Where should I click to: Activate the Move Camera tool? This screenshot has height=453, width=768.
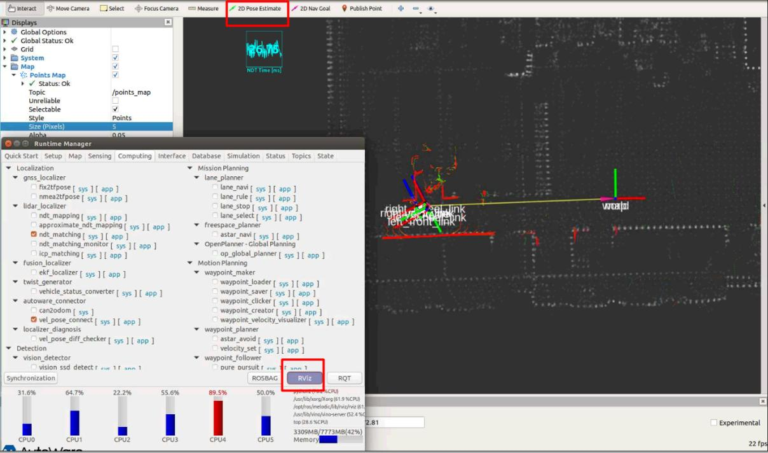pos(72,8)
